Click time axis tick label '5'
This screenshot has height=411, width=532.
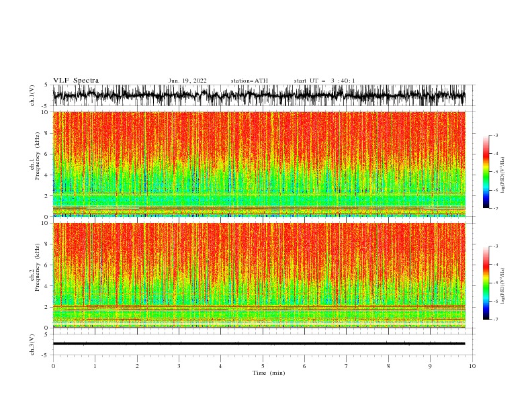(x=263, y=366)
